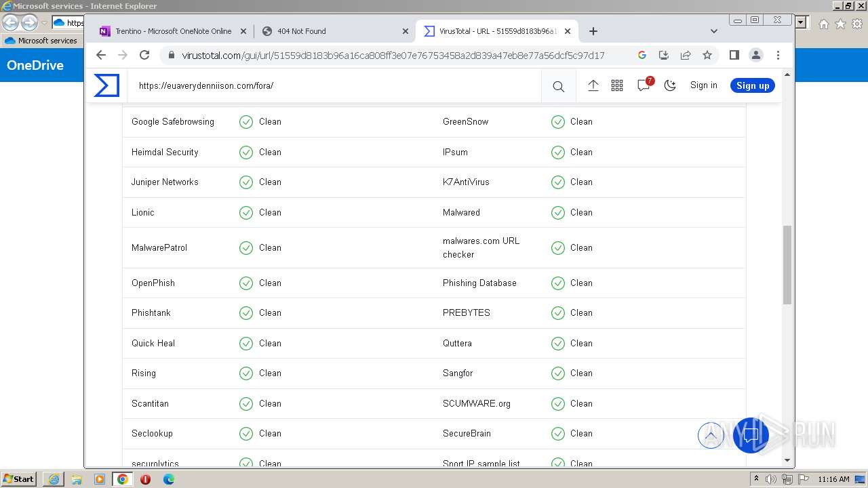
Task: Open Internet Explorer tools gear
Action: [857, 24]
